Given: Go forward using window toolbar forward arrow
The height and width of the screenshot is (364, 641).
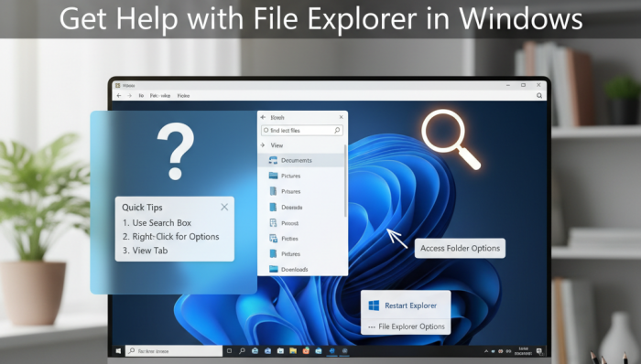Looking at the screenshot, I should click(130, 95).
